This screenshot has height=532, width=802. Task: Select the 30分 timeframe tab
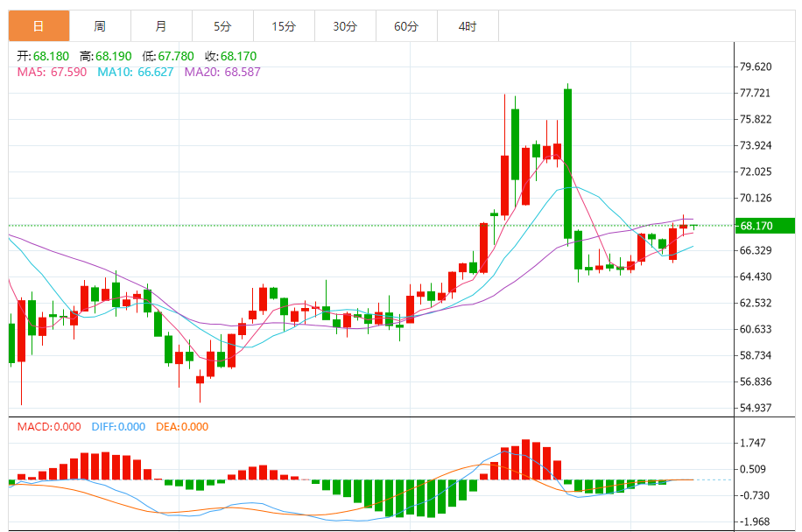[x=345, y=26]
